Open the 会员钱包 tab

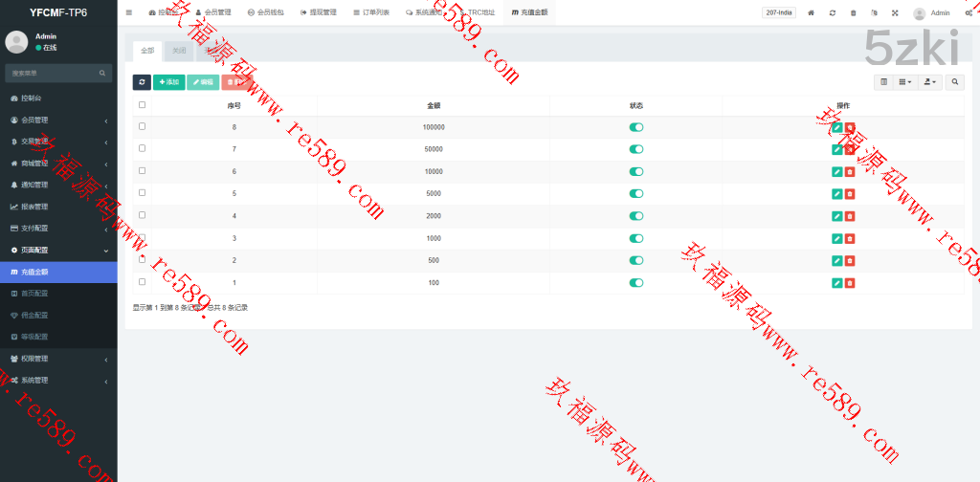pyautogui.click(x=267, y=13)
